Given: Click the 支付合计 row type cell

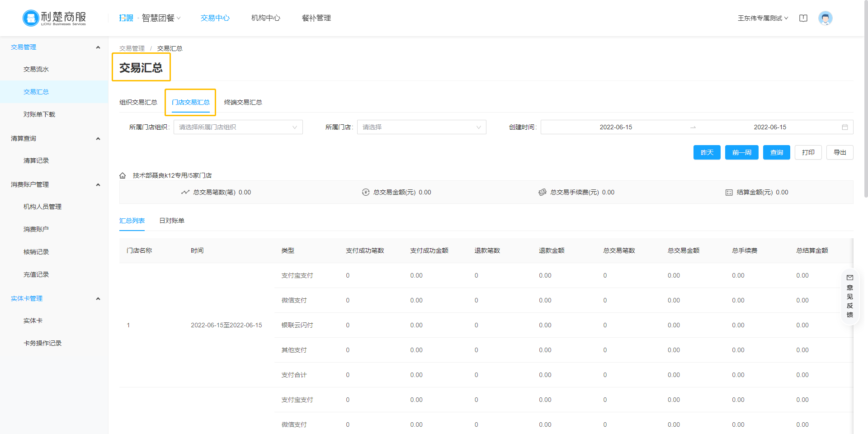Looking at the screenshot, I should (x=294, y=375).
